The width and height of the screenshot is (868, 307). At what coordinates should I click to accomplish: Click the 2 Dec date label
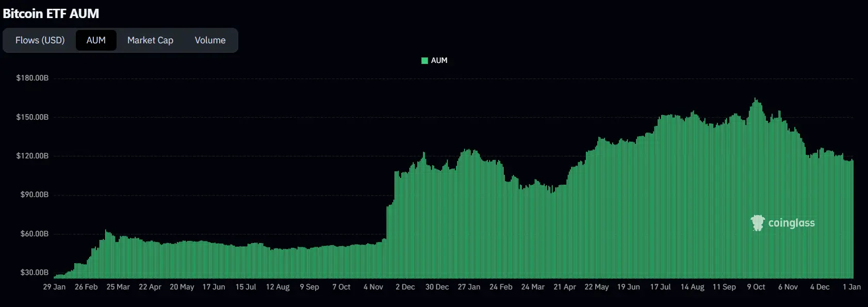[405, 287]
